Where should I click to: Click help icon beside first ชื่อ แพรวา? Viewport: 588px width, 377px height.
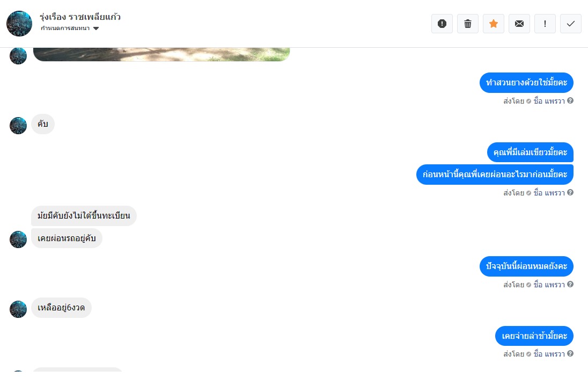pyautogui.click(x=570, y=100)
